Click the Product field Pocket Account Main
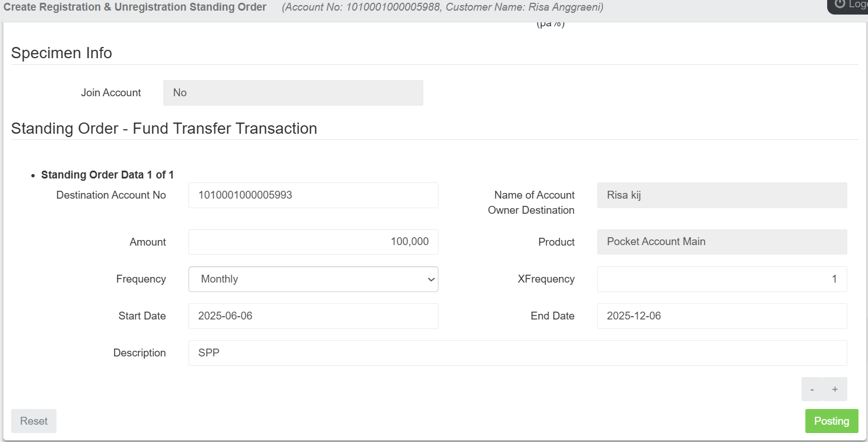 pos(721,242)
